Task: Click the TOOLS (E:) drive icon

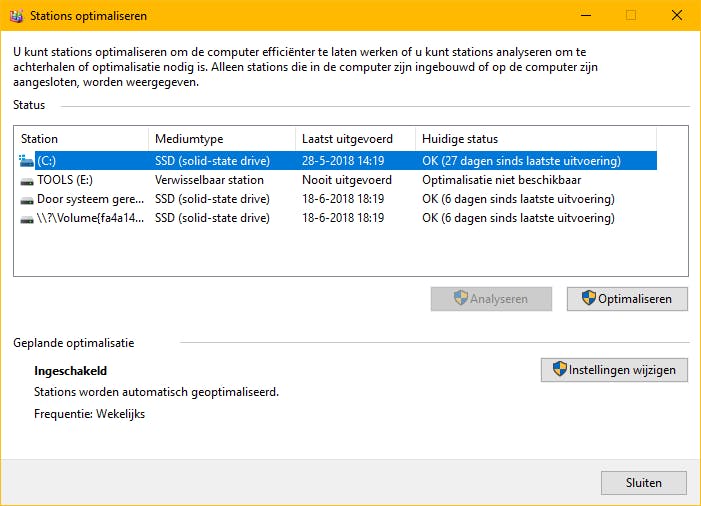Action: (27, 181)
